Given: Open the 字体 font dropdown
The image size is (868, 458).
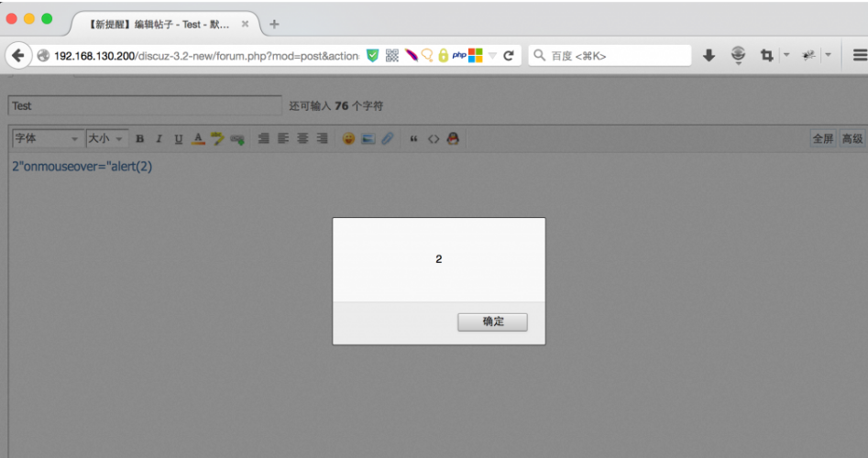Looking at the screenshot, I should tap(47, 139).
